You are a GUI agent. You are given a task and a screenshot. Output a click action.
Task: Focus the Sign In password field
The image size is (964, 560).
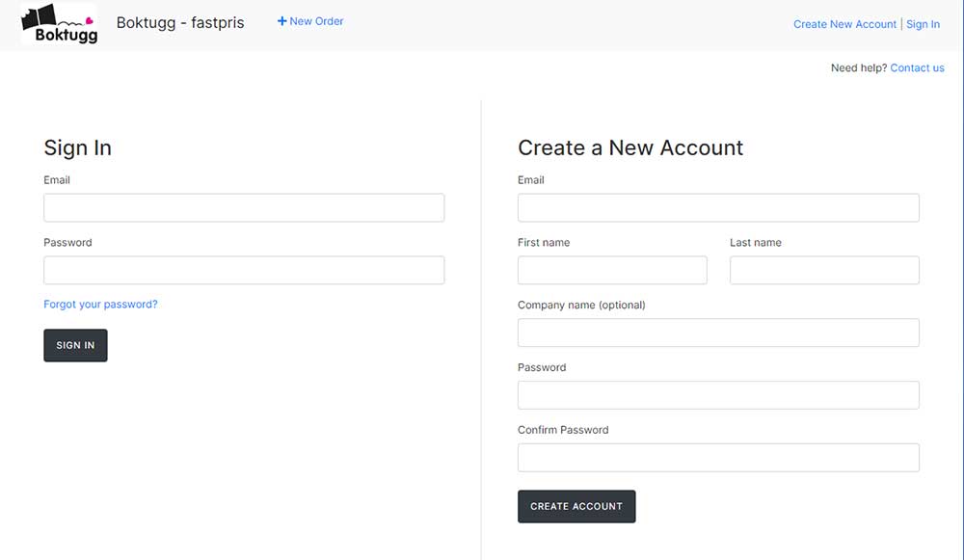tap(244, 270)
